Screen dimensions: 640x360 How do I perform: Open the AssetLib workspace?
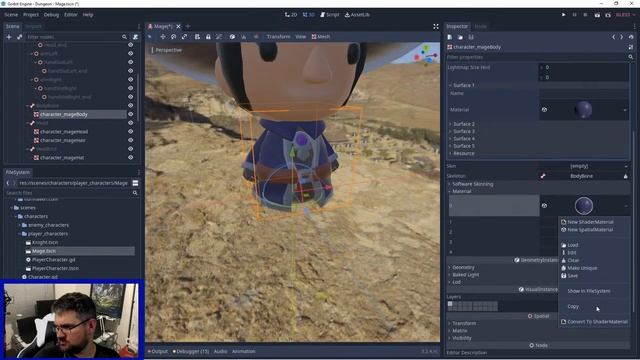click(357, 15)
